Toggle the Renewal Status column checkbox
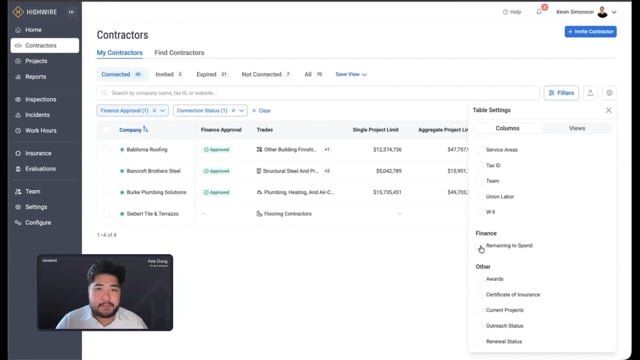Screen dimensions: 640x360 pos(480,341)
